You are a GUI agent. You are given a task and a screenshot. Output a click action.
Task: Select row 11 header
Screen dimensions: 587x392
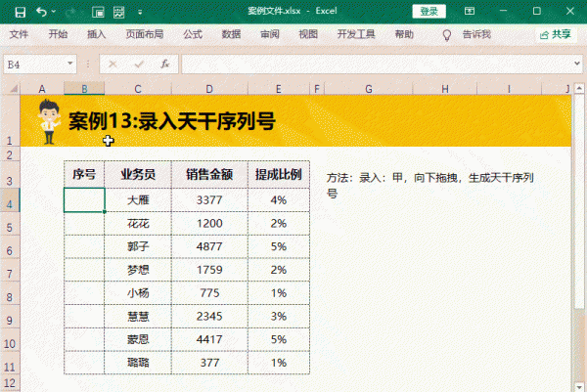[x=10, y=363]
